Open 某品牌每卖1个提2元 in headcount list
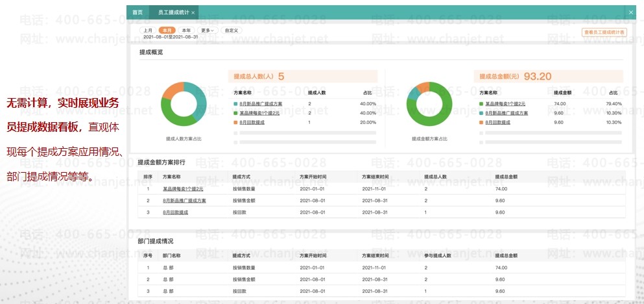This screenshot has width=644, height=304. tap(259, 113)
